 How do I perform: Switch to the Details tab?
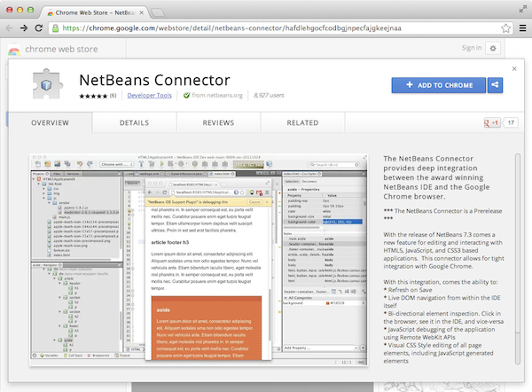(x=134, y=122)
